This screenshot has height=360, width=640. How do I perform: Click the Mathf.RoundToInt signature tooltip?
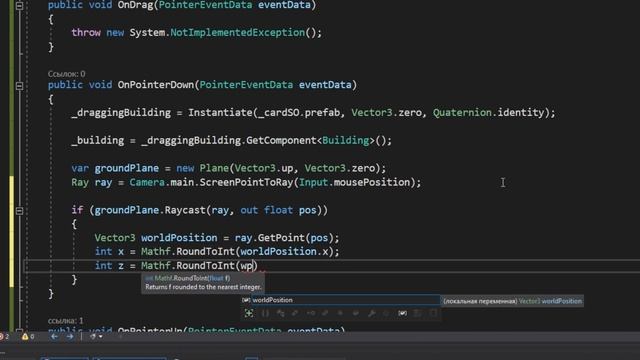click(203, 282)
